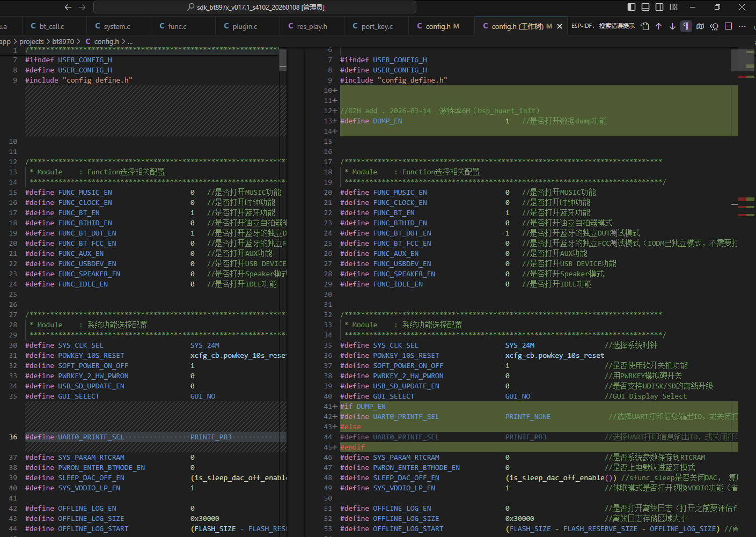Viewport: 756px width, 537px height.
Task: Click the map icon in editor toolbar
Action: pos(700,26)
